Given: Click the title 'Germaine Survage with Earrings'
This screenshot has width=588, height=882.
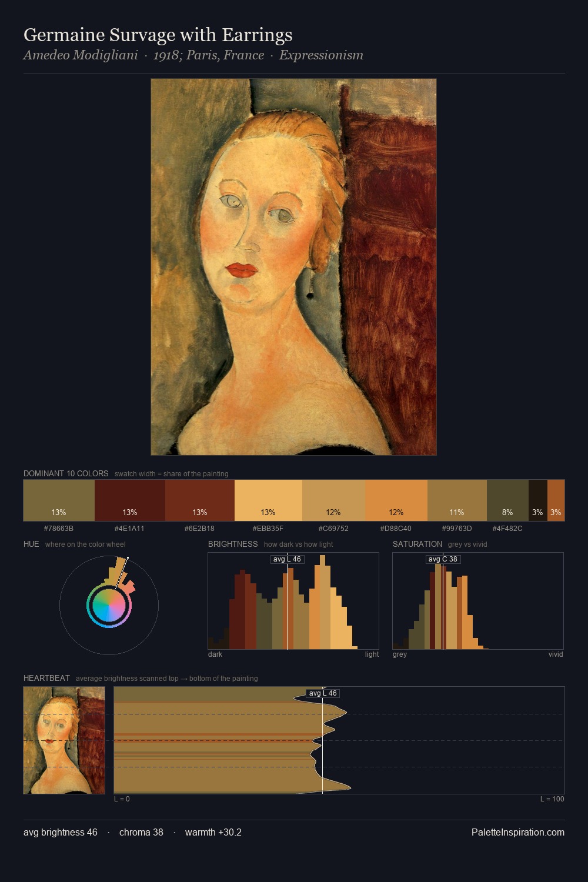Looking at the screenshot, I should [x=158, y=35].
